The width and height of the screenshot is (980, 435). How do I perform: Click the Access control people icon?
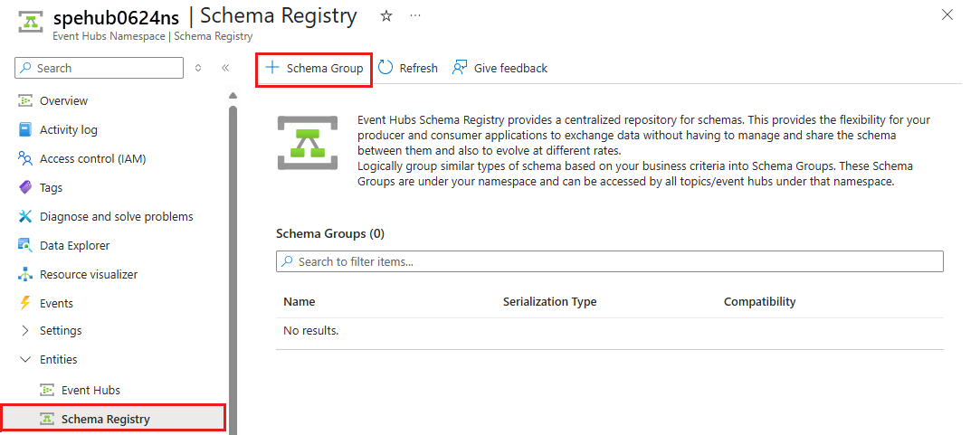tap(25, 159)
